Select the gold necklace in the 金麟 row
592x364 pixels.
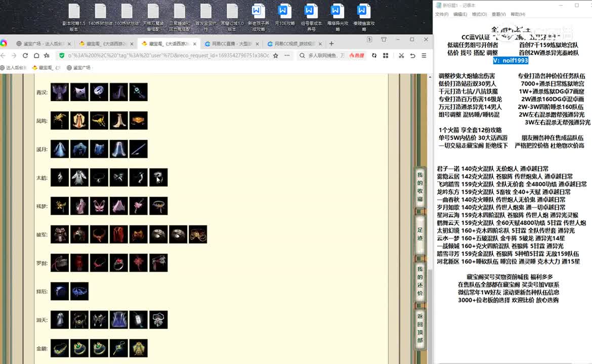[60, 348]
